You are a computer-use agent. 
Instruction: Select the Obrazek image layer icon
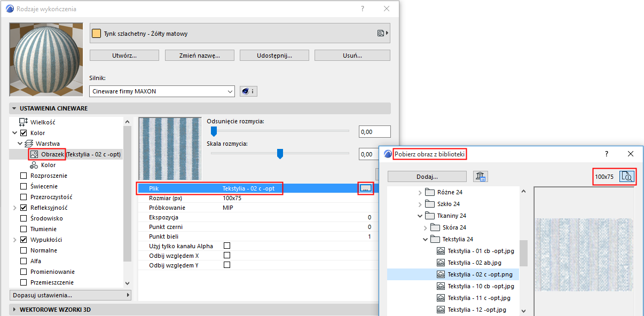pos(34,154)
